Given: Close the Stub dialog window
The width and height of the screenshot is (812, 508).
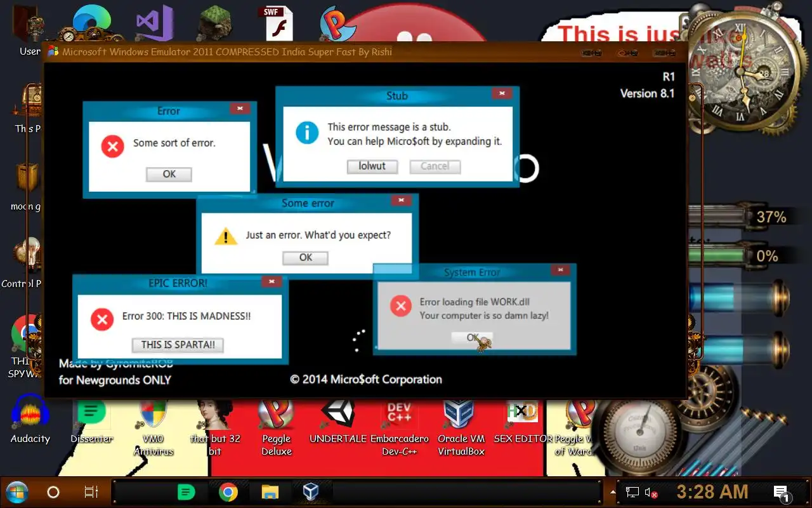Looking at the screenshot, I should pyautogui.click(x=502, y=94).
